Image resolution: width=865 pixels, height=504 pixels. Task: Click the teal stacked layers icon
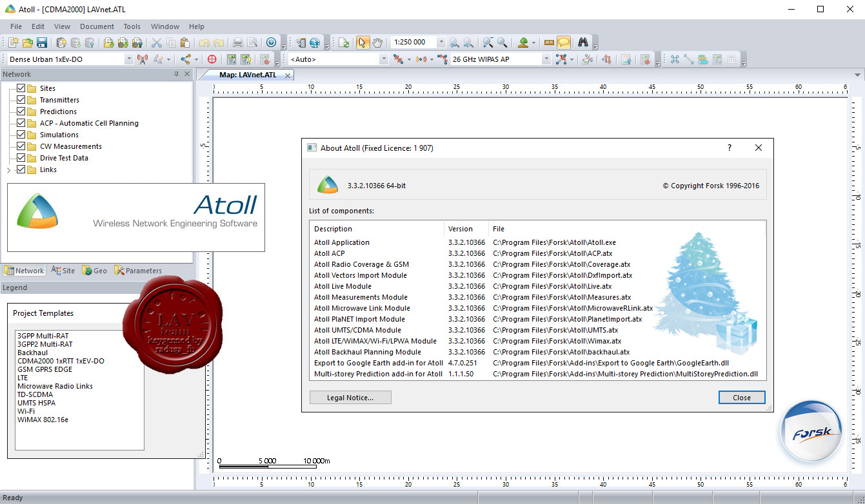coord(703,59)
